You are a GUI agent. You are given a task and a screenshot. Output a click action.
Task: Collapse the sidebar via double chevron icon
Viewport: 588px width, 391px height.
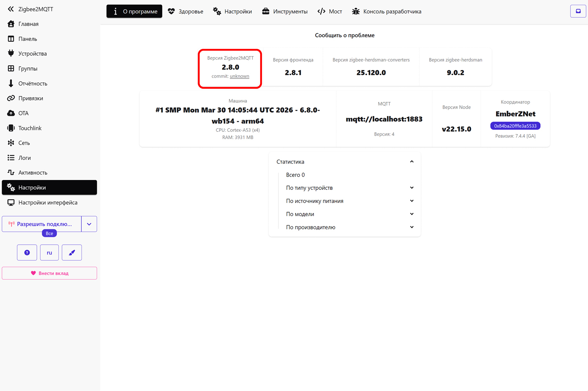pyautogui.click(x=11, y=9)
